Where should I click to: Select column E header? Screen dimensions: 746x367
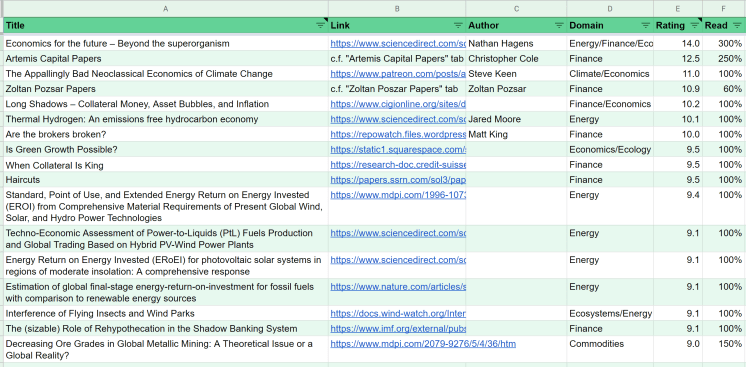[678, 9]
